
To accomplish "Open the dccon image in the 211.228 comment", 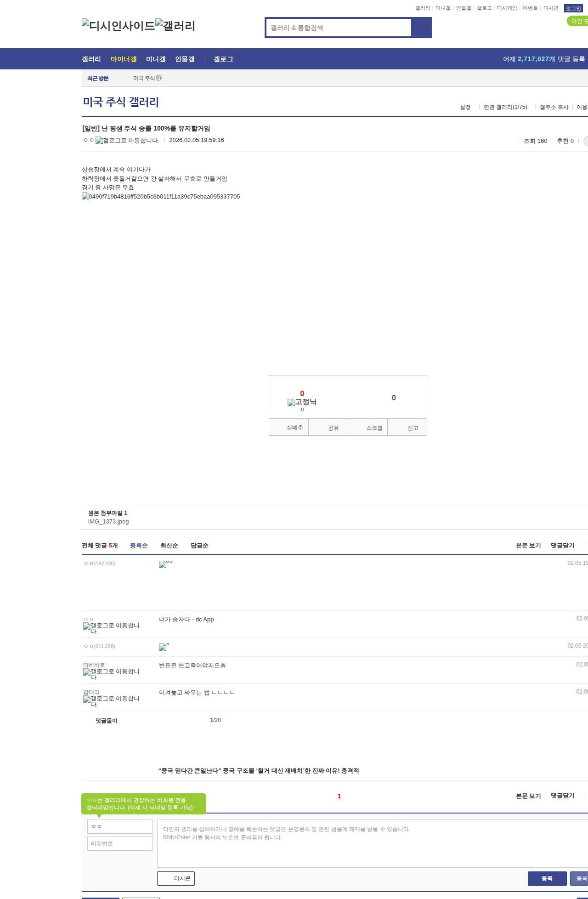I will click(x=163, y=647).
